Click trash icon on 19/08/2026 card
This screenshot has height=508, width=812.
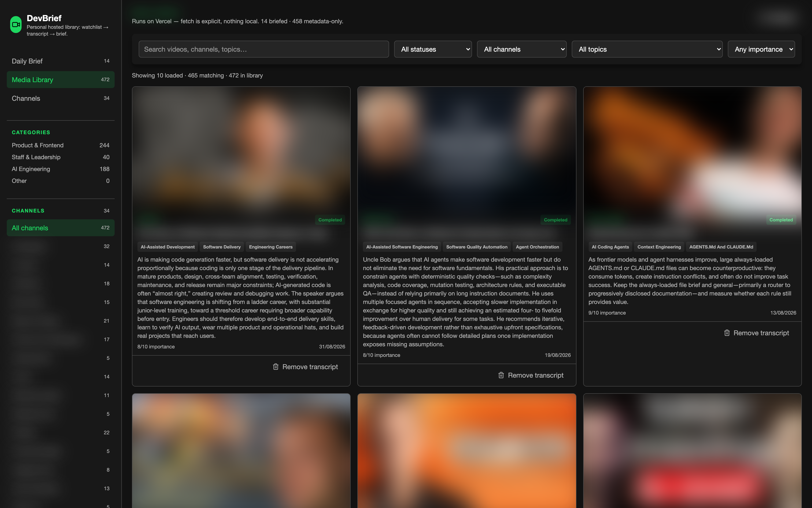click(501, 375)
